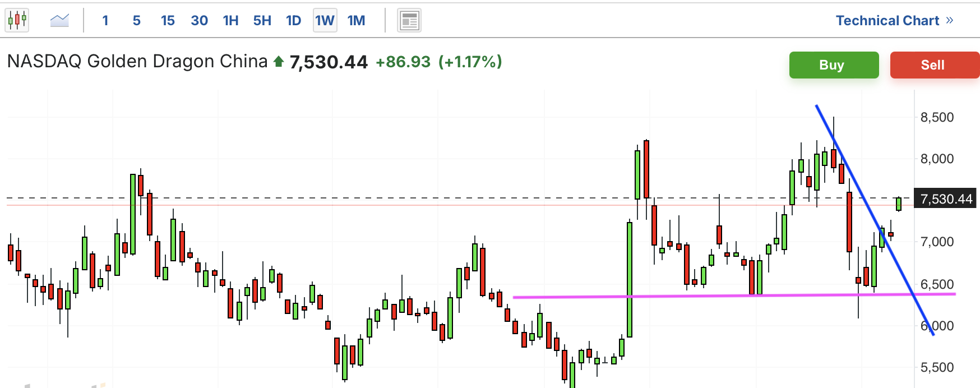Select the 5H timeframe
Image resolution: width=980 pixels, height=388 pixels.
tap(262, 21)
